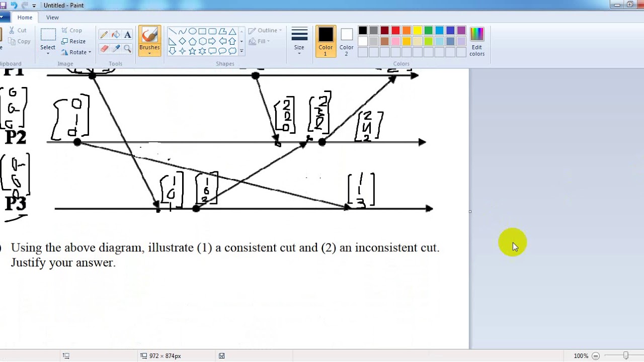
Task: Choose the Rectangle shape
Action: [202, 31]
